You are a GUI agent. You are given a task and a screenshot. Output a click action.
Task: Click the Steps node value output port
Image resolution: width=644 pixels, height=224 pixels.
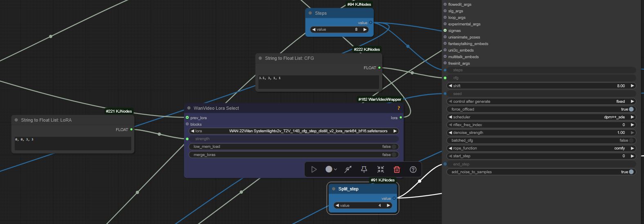(371, 23)
